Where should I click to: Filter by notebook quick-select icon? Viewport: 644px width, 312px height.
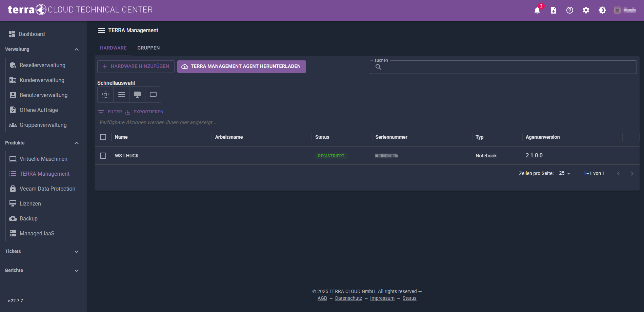[x=153, y=95]
